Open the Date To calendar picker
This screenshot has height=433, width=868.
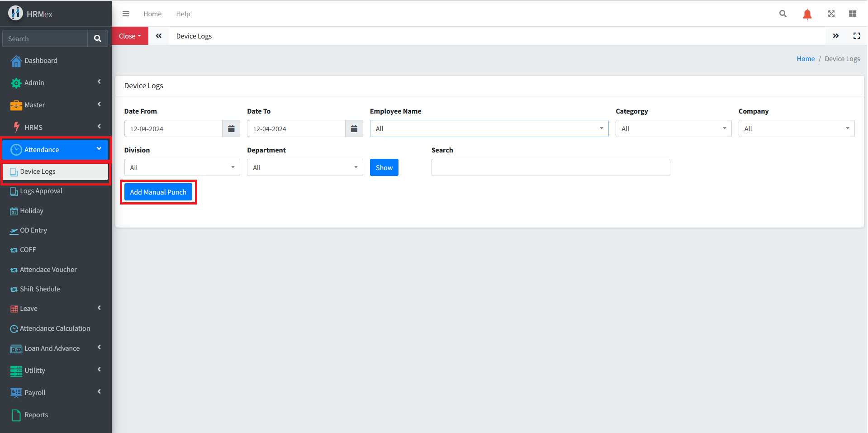pos(354,129)
